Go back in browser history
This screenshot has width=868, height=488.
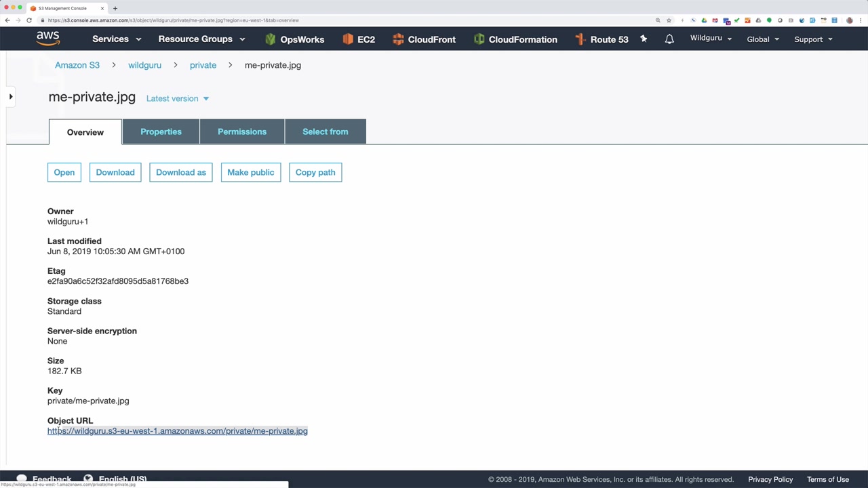click(x=7, y=20)
